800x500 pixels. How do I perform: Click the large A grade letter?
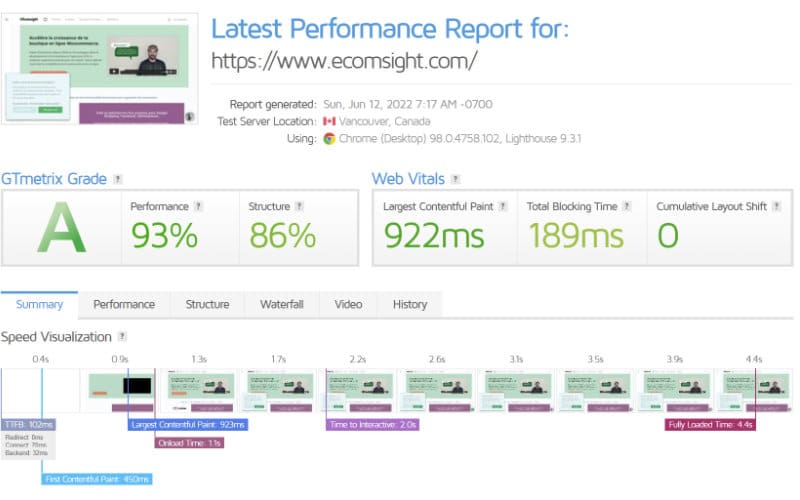[62, 228]
